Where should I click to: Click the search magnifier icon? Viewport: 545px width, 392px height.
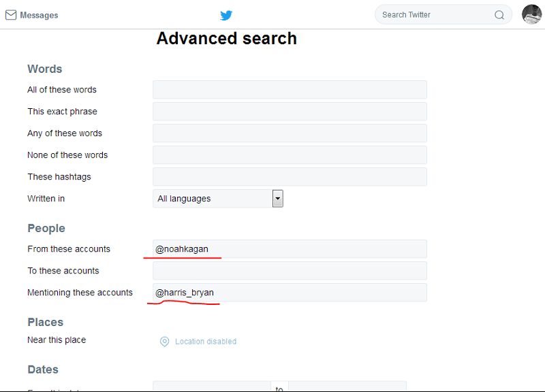pos(499,15)
